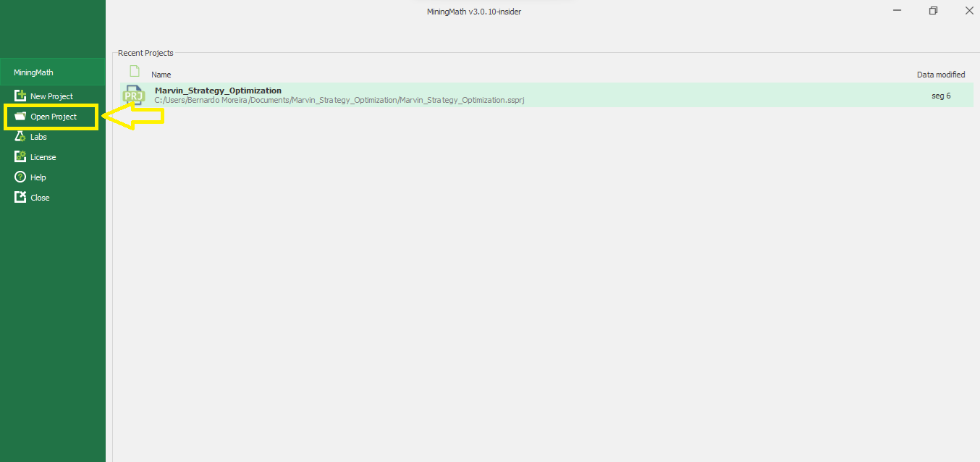The width and height of the screenshot is (980, 462).
Task: Click the Open Project folder icon
Action: tap(20, 117)
